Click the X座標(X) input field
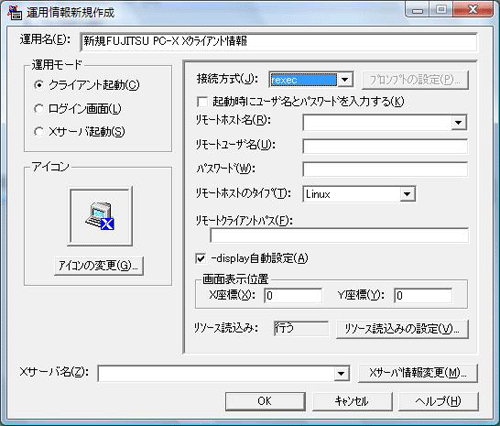This screenshot has width=500, height=426. coord(293,295)
